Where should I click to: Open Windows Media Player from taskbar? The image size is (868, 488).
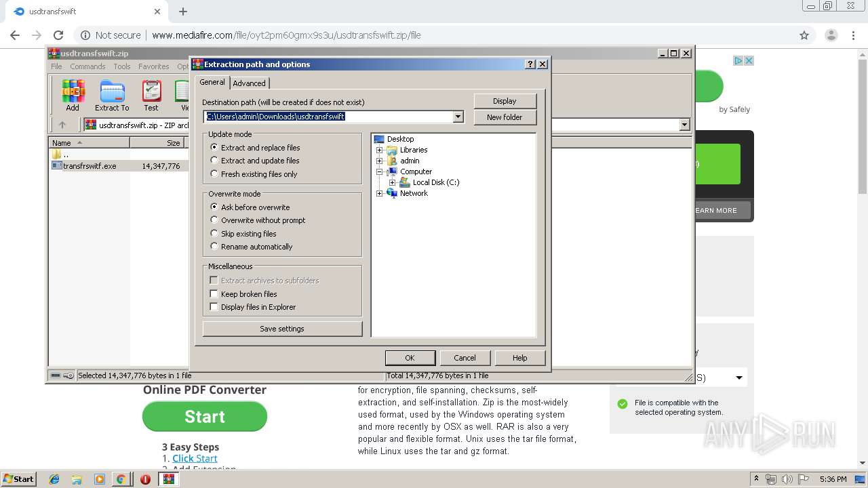[x=99, y=479]
